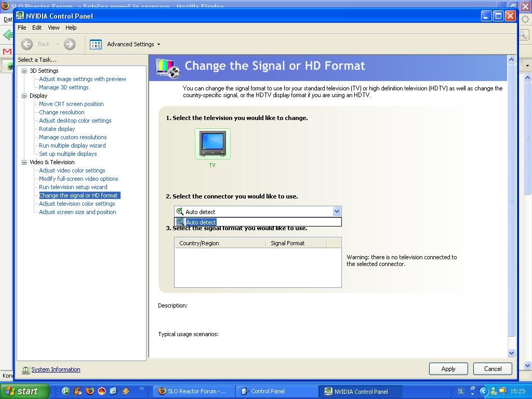Expand the quick launch chevron
532x399 pixels.
141,389
